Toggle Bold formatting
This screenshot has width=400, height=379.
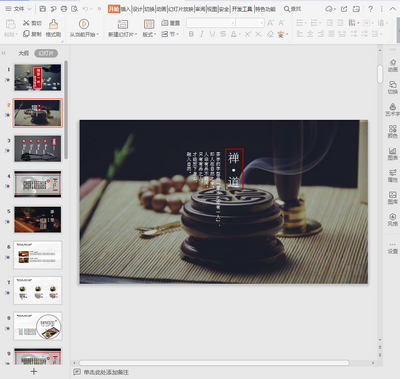click(191, 34)
